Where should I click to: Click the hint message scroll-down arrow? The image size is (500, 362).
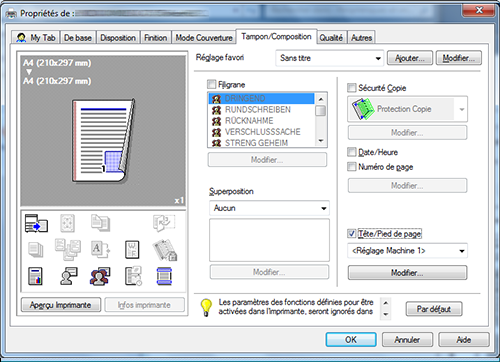click(x=386, y=314)
